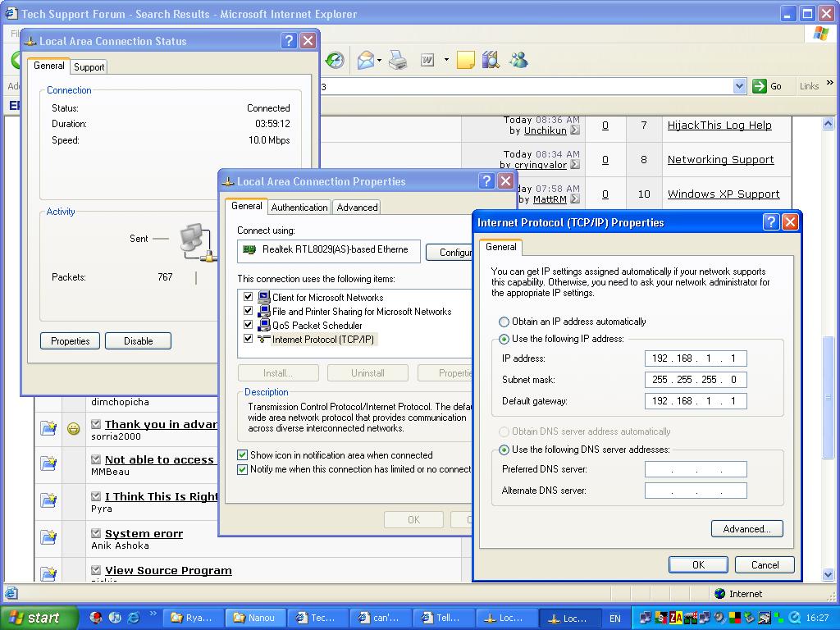Click Disable button in Connection Status
This screenshot has width=840, height=630.
138,340
